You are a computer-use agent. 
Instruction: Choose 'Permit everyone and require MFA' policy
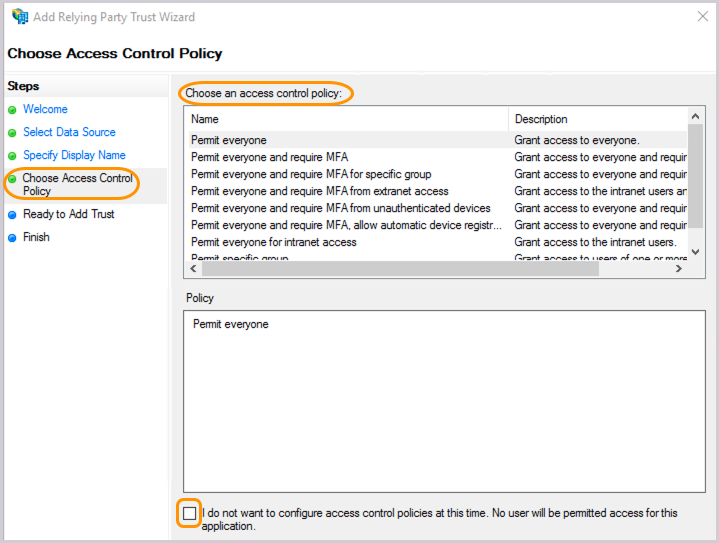pyautogui.click(x=269, y=157)
